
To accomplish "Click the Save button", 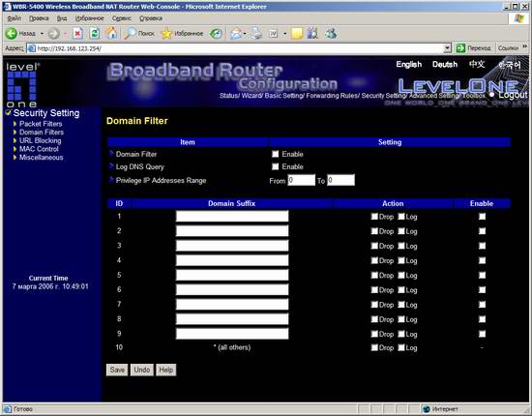I will tap(117, 370).
